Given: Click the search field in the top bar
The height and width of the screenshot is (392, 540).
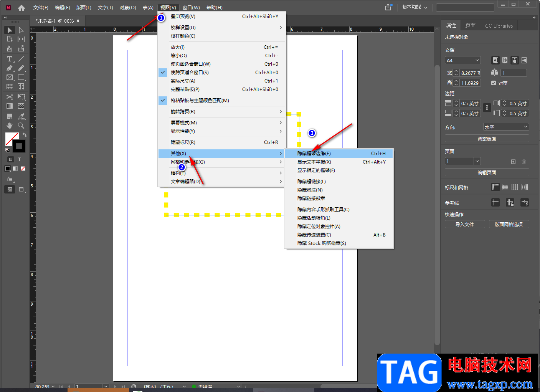Looking at the screenshot, I should (x=465, y=7).
